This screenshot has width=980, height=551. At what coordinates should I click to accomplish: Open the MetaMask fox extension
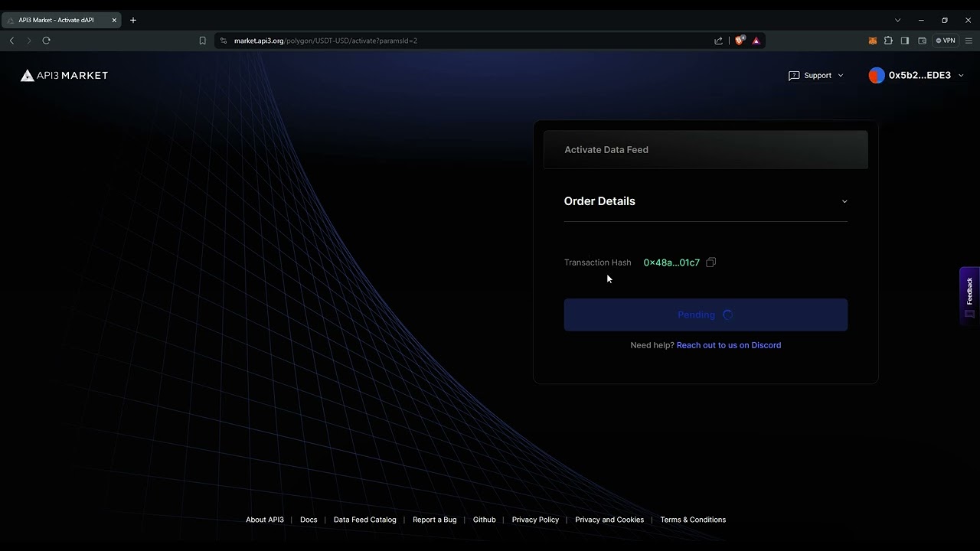[x=872, y=41]
